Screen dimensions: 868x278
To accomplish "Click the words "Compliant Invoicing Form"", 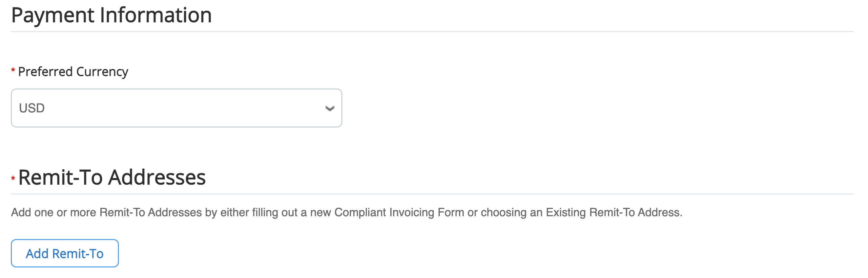I will (x=384, y=212).
